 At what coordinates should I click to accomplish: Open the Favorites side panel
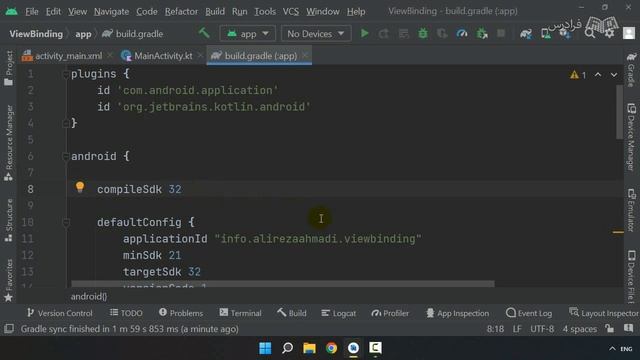(x=8, y=280)
